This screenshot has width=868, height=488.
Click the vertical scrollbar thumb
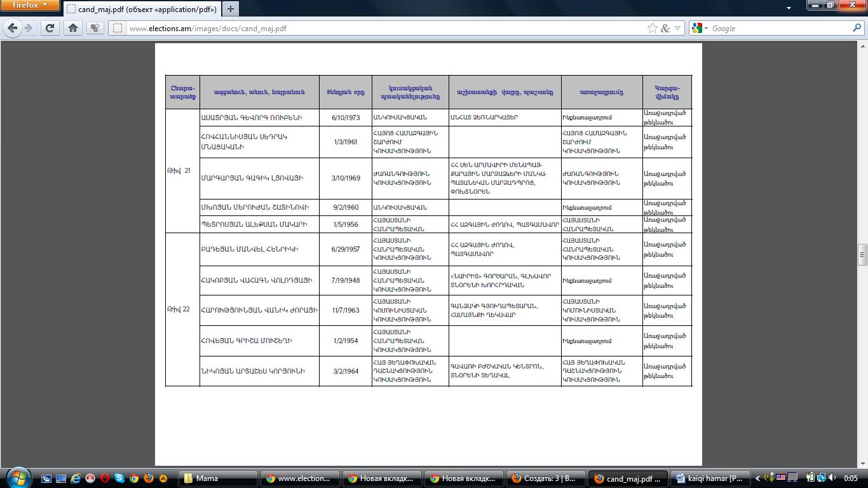pos(862,254)
